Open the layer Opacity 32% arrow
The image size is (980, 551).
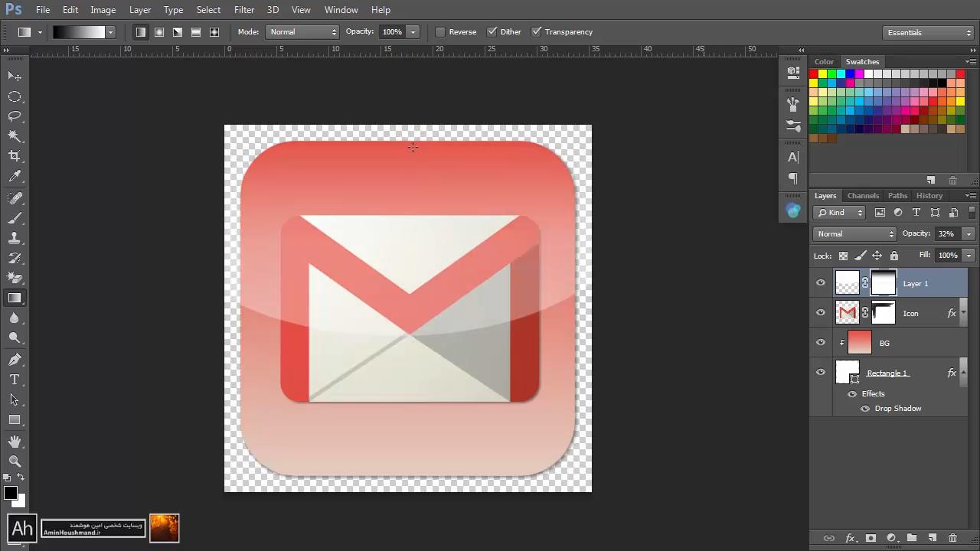pos(969,234)
